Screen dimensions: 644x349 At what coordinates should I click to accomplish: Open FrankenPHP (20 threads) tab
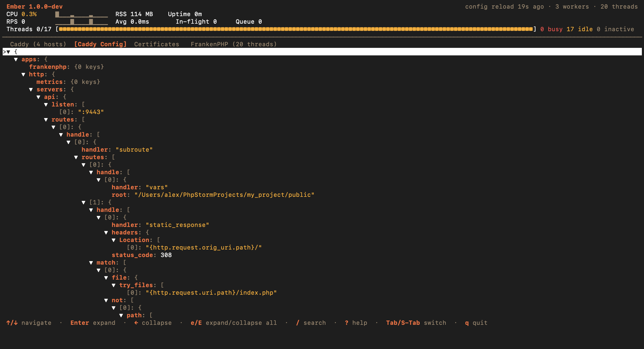tap(233, 44)
